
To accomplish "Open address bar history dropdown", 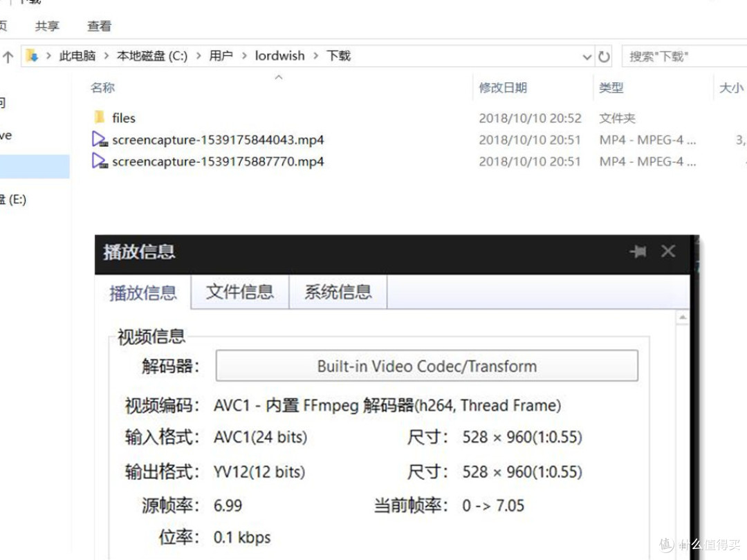I will 587,57.
